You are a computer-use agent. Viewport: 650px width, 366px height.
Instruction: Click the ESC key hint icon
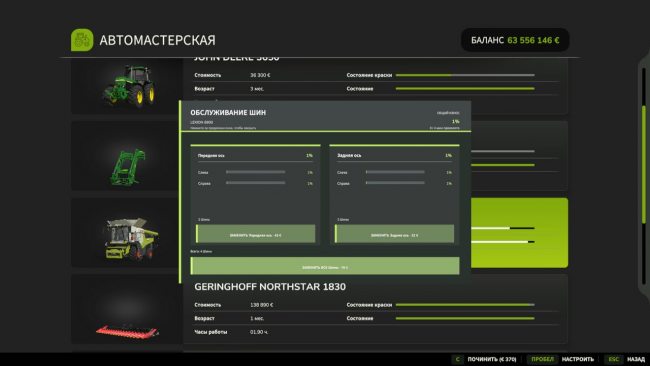[x=613, y=359]
